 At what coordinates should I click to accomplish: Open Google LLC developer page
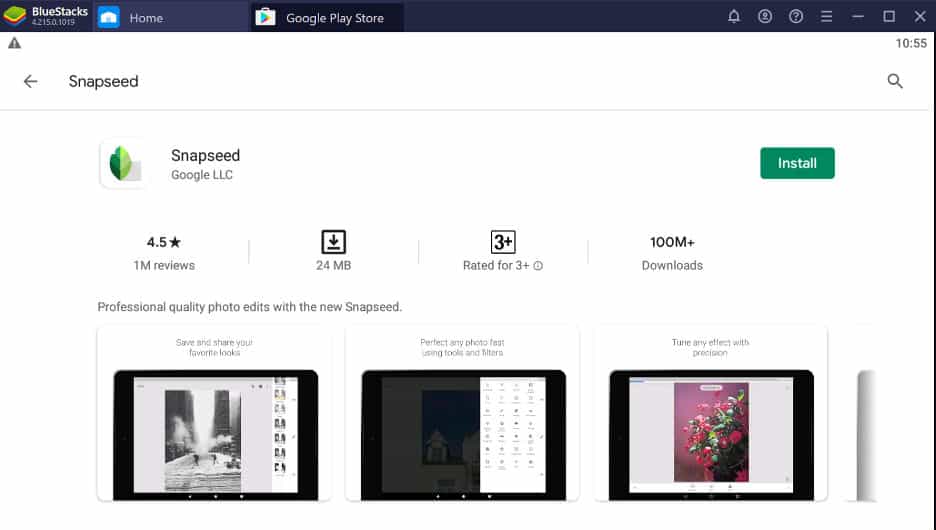pos(202,175)
